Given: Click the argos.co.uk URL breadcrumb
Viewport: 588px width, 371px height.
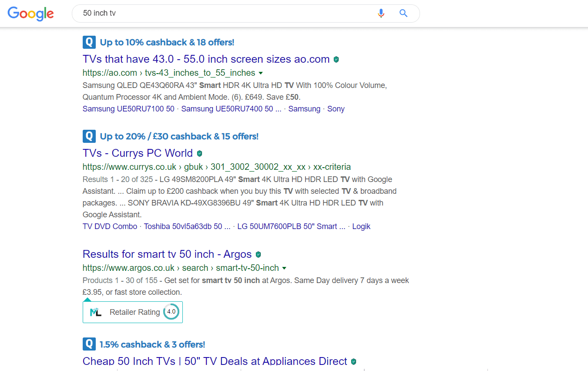Looking at the screenshot, I should 181,268.
